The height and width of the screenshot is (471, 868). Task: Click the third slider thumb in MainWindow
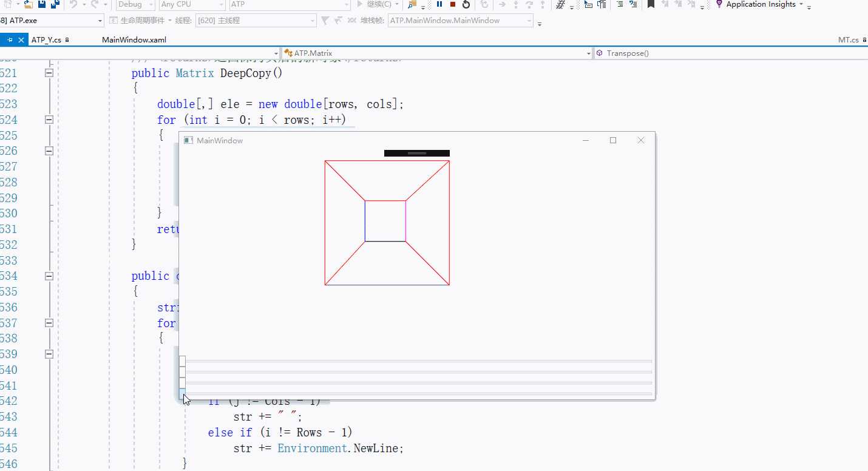(182, 383)
